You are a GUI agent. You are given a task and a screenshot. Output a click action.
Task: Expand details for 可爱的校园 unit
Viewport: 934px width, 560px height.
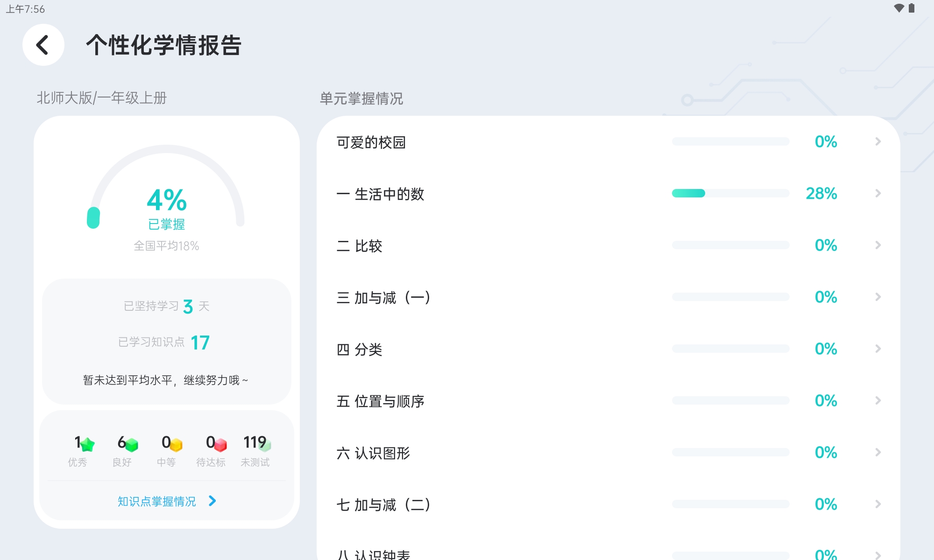tap(877, 141)
